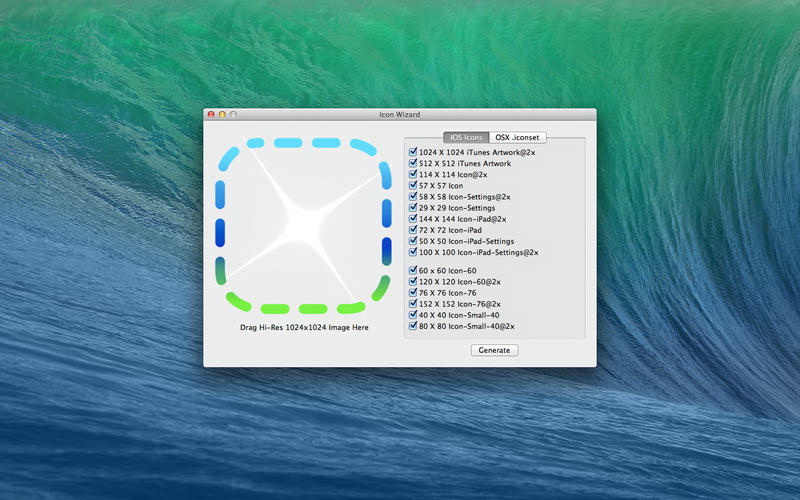The image size is (800, 500).
Task: Toggle the 72 X 72 Icon-iPad checkbox
Action: tap(413, 230)
